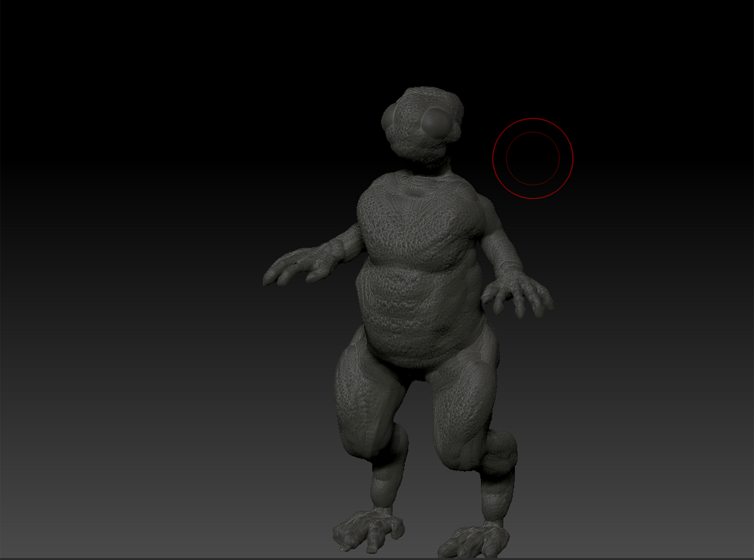Screen dimensions: 754x560
Task: Click the creature's outstretched hand on the left
Action: [298, 266]
